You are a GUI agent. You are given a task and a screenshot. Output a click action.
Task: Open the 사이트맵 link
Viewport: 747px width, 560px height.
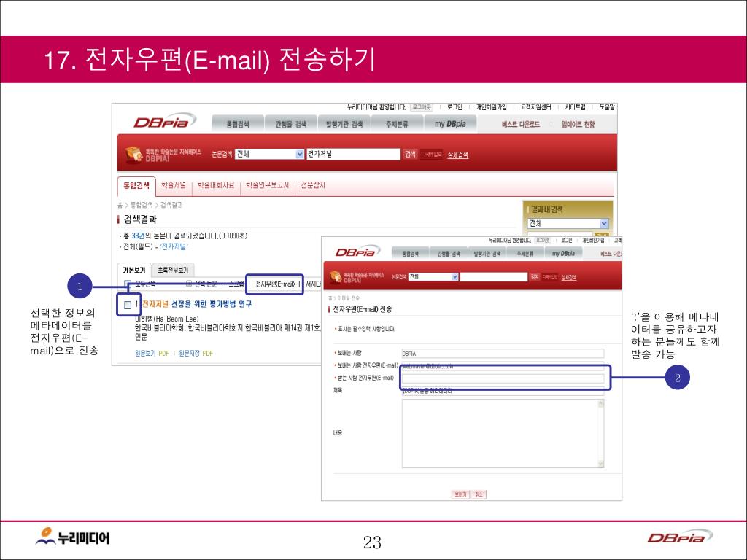click(x=575, y=107)
